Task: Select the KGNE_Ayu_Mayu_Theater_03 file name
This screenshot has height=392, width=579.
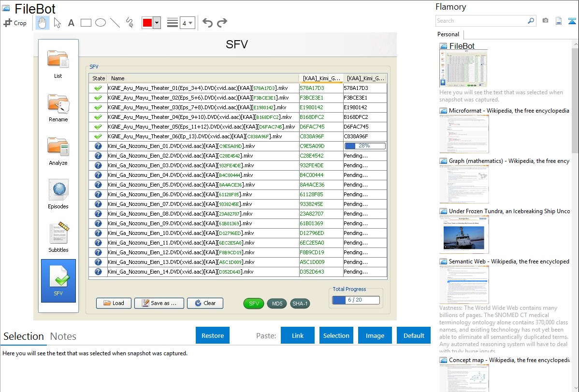Action: point(197,107)
